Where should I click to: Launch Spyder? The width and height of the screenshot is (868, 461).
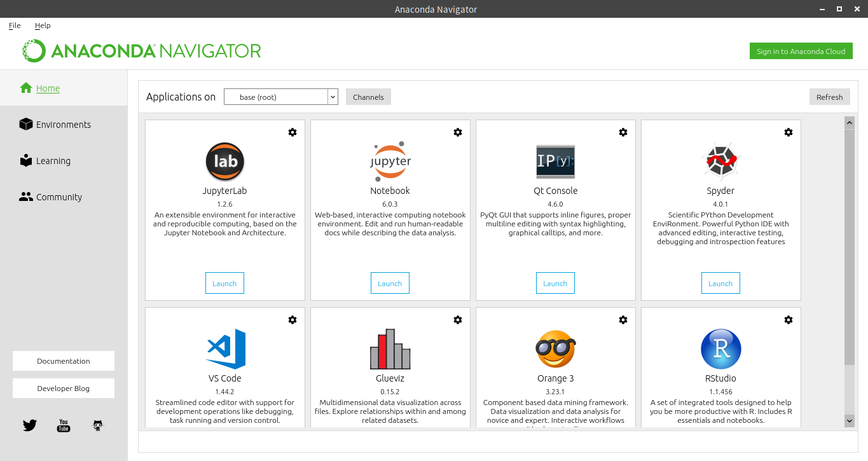pyautogui.click(x=720, y=283)
